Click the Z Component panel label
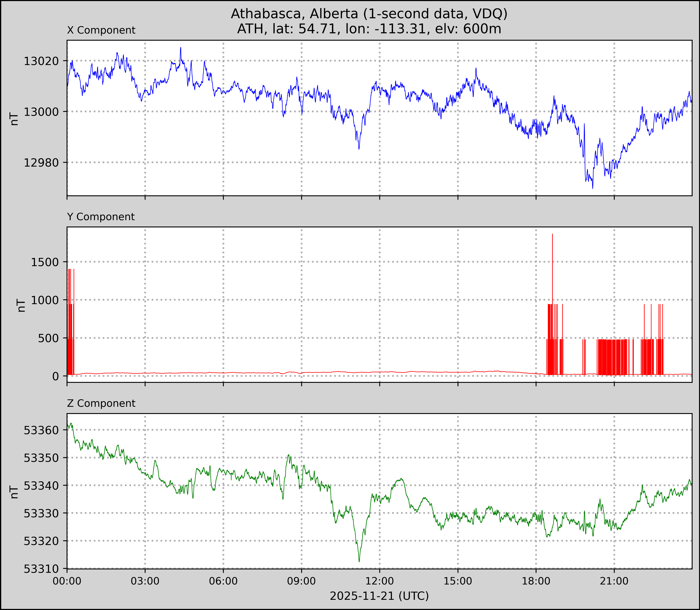700x610 pixels. click(101, 403)
